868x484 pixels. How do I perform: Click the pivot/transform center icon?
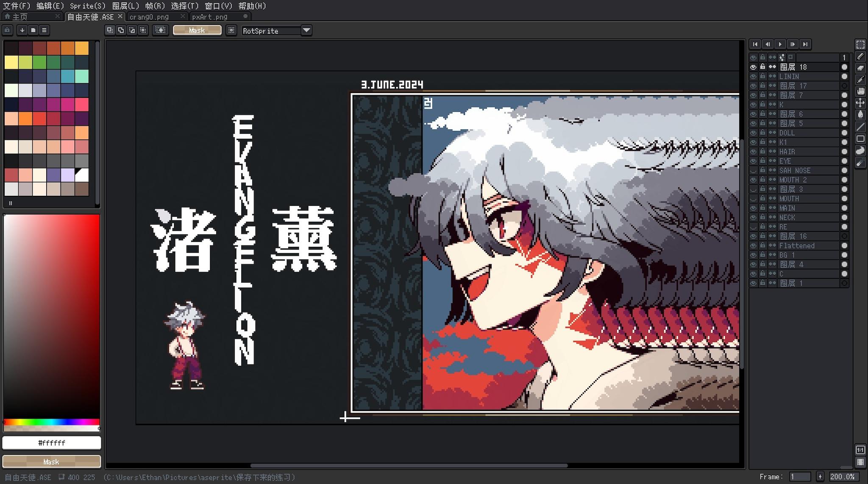(161, 30)
